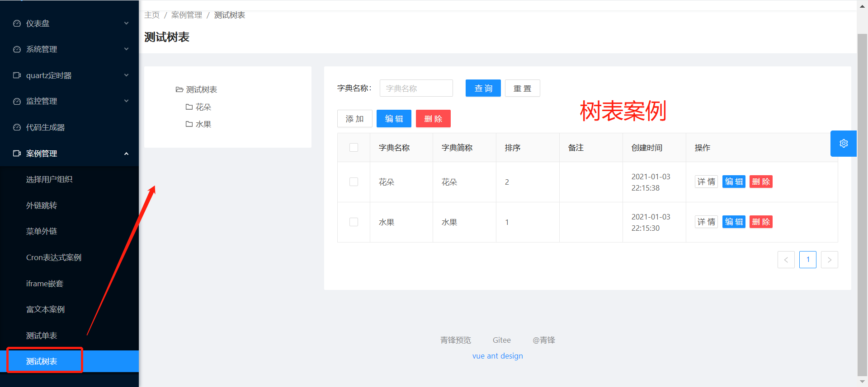Click the 主页 breadcrumb link
The image size is (868, 387).
pos(152,15)
